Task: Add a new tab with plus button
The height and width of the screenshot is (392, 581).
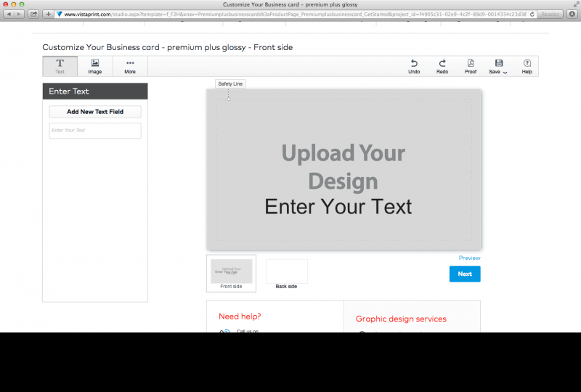Action: click(x=48, y=14)
